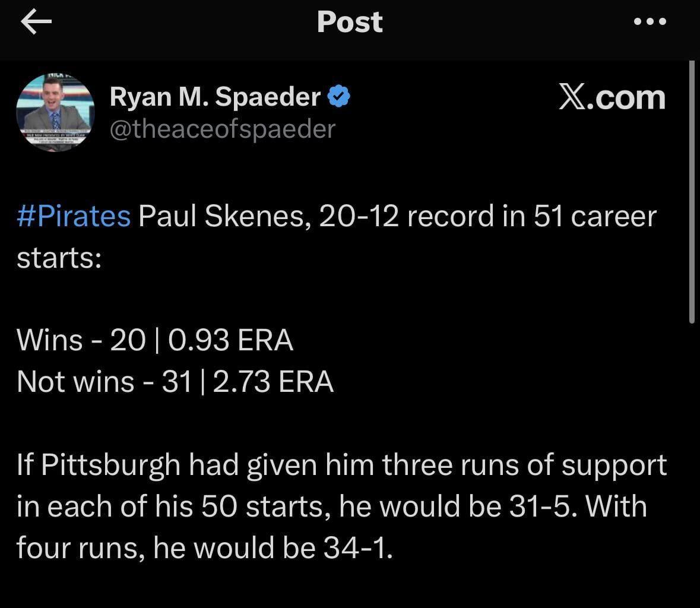Click the vertical scrollbar thumb
700x608 pixels.
pos(692,191)
